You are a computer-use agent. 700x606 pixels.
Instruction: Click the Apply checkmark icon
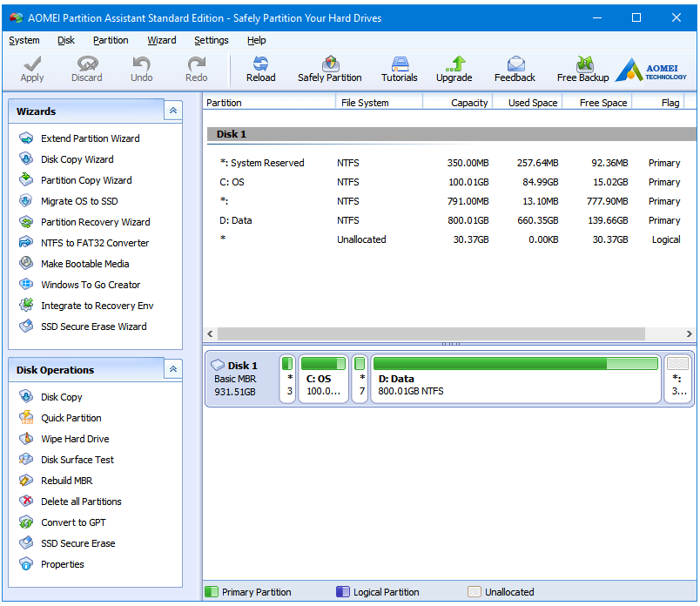[32, 64]
